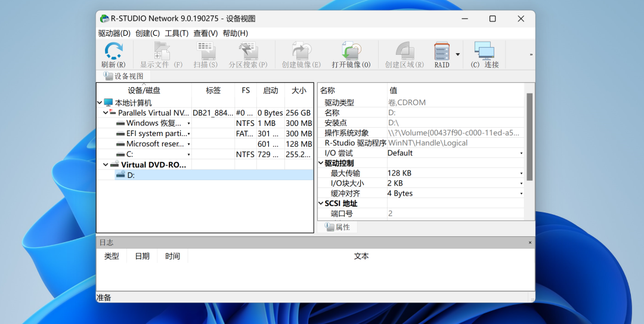The image size is (644, 324).
Task: Click the DB21_884 label cell
Action: click(213, 113)
